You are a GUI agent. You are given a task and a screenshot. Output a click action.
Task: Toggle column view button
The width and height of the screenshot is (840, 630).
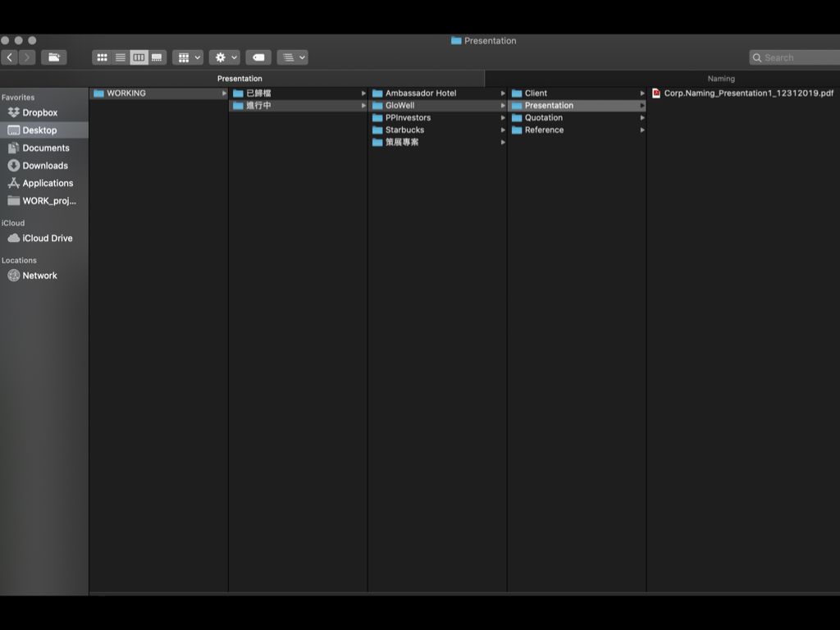coord(139,57)
